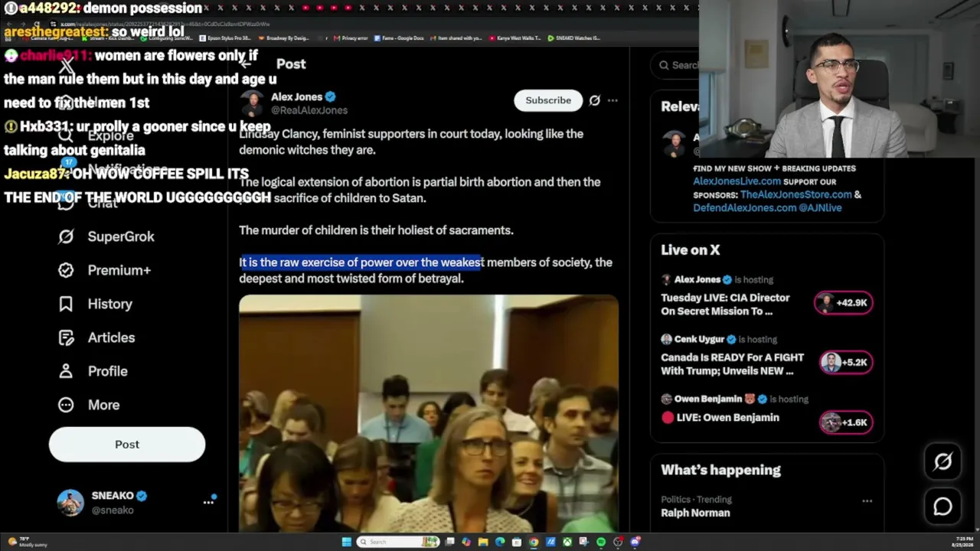Screen dimensions: 980x551
Task: Select SuperGrok in the navigation menu
Action: coord(121,236)
